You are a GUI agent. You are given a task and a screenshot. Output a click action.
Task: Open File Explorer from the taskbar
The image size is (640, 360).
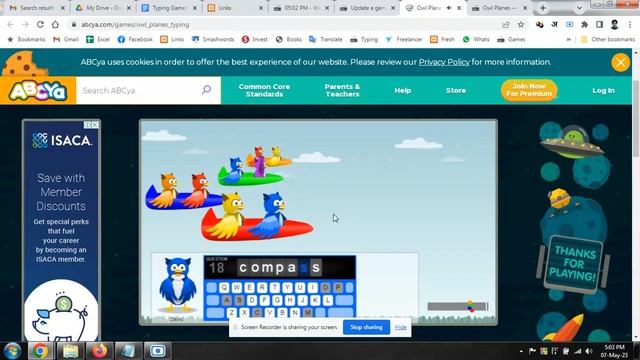coord(70,351)
